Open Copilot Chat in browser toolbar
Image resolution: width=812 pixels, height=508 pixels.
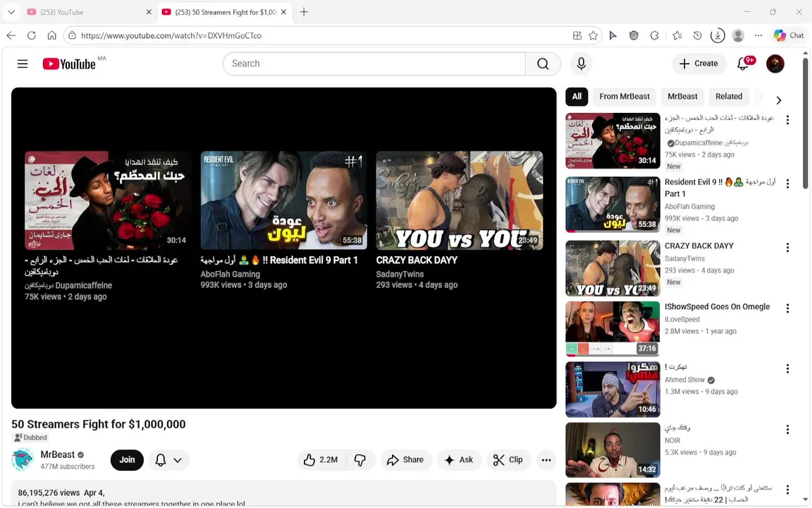click(789, 35)
